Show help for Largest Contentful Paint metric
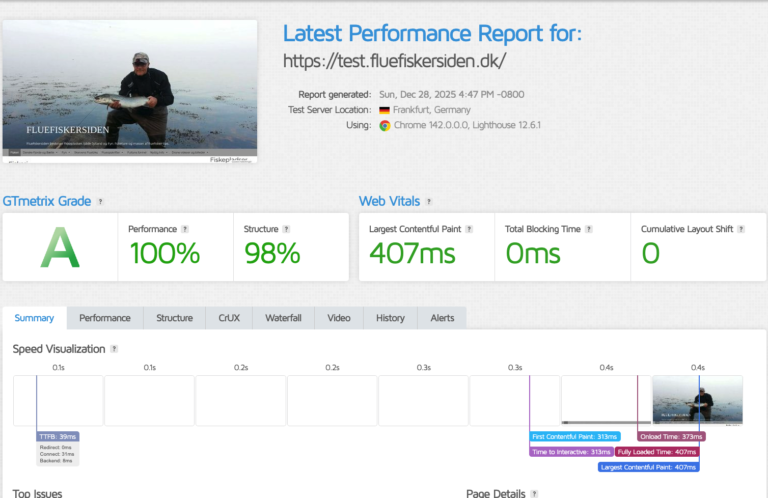 click(x=470, y=229)
